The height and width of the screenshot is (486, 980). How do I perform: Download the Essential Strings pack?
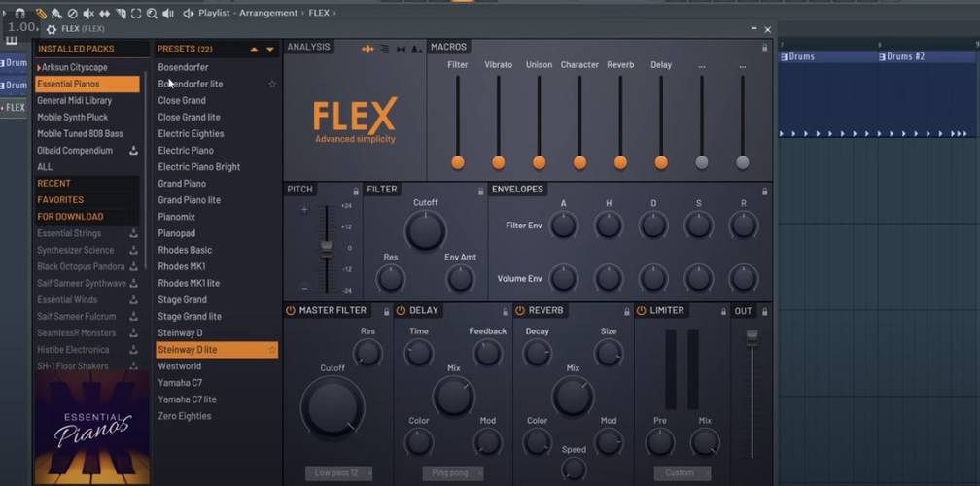coord(133,233)
